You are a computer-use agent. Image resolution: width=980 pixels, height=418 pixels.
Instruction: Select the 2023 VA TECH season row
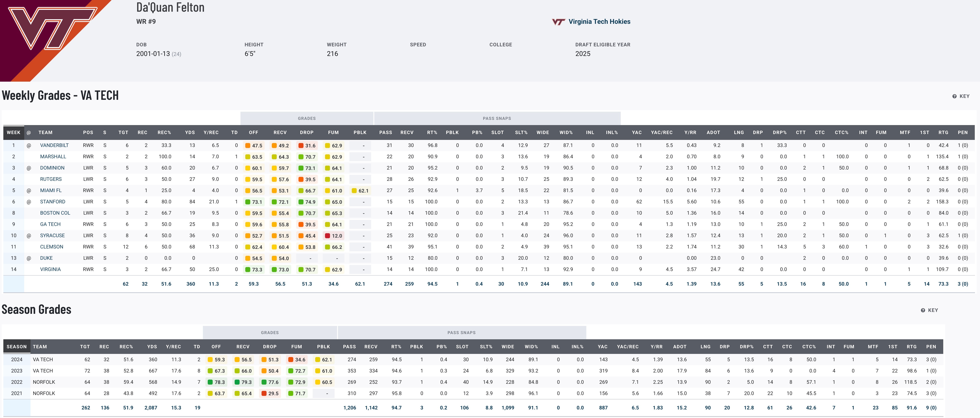43,371
